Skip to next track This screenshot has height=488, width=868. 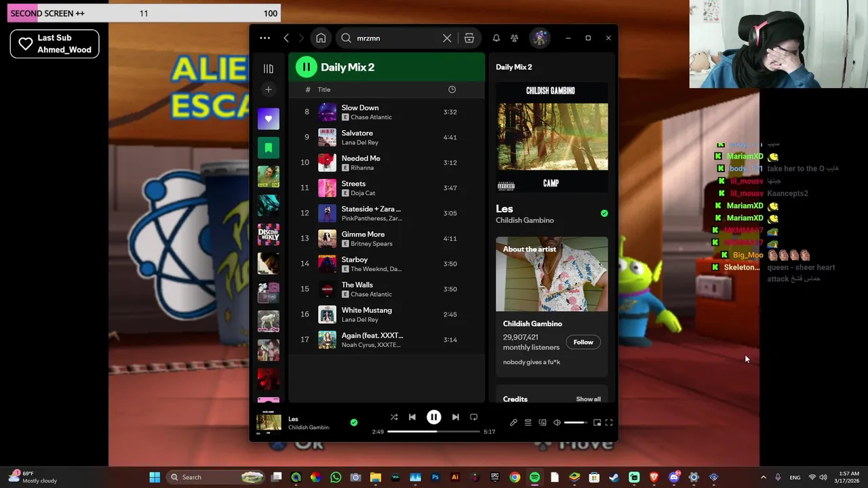456,418
